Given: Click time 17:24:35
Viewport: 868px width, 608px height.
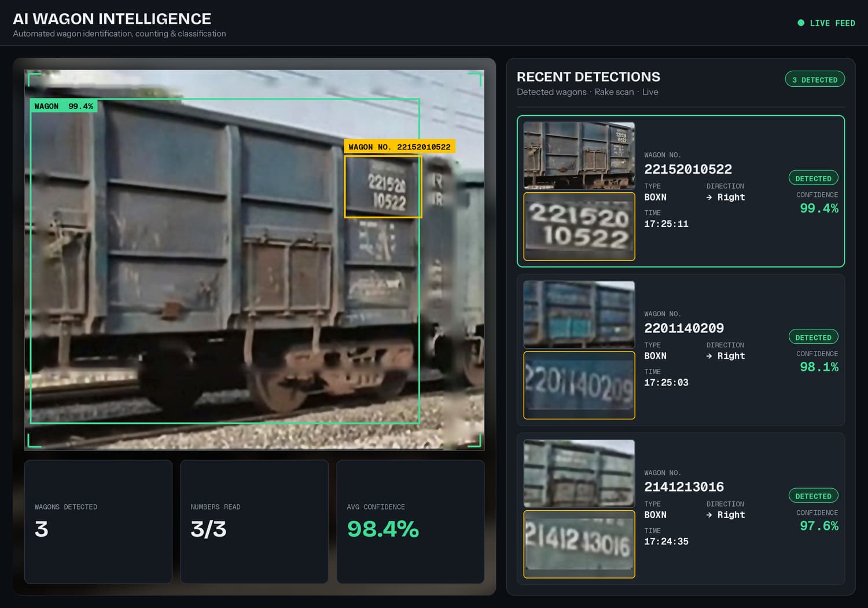Looking at the screenshot, I should point(666,542).
